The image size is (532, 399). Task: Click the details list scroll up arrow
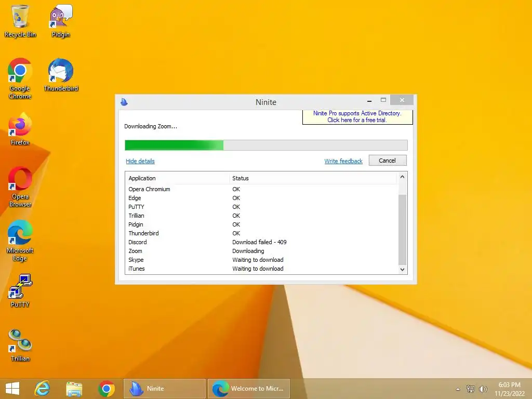pos(403,177)
